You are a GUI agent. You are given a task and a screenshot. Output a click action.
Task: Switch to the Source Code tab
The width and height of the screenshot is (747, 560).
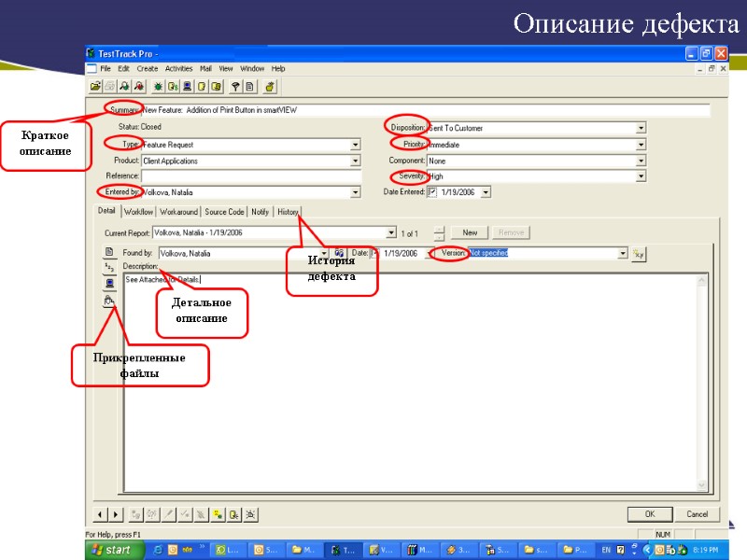pos(224,212)
